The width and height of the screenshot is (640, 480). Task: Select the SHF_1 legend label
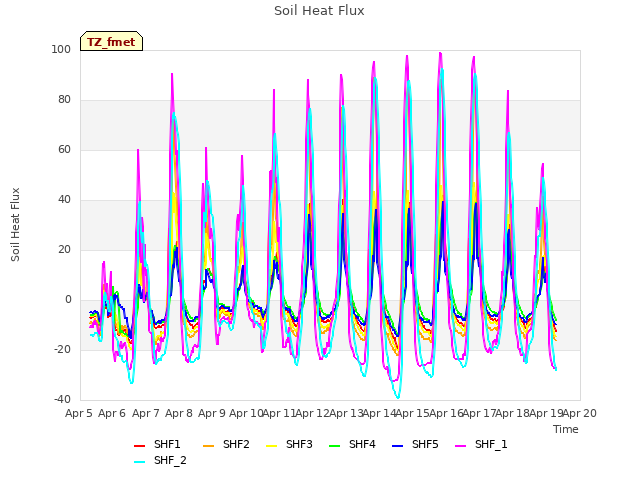(491, 444)
